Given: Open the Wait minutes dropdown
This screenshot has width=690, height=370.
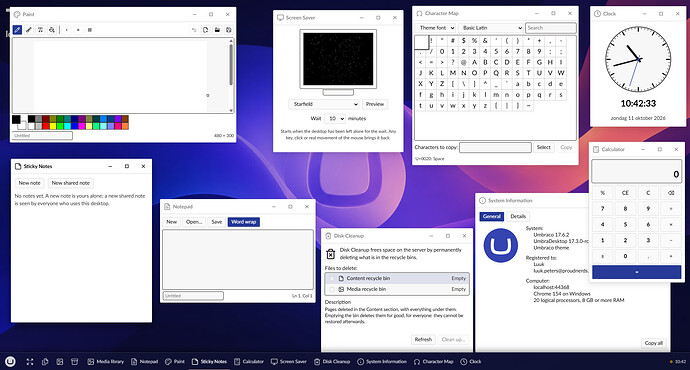Looking at the screenshot, I should 335,118.
